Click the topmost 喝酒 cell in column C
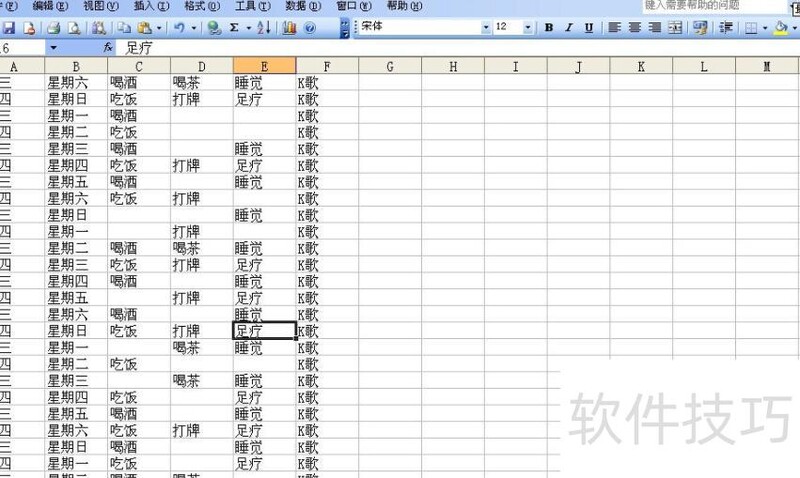Viewport: 800px width, 478px height. (139, 83)
